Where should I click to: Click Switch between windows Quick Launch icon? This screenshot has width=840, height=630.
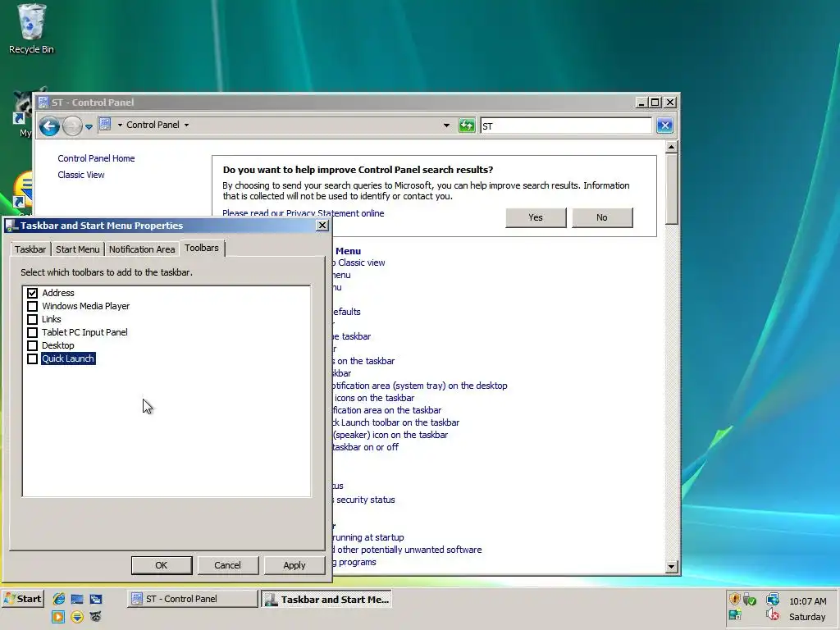tap(96, 599)
